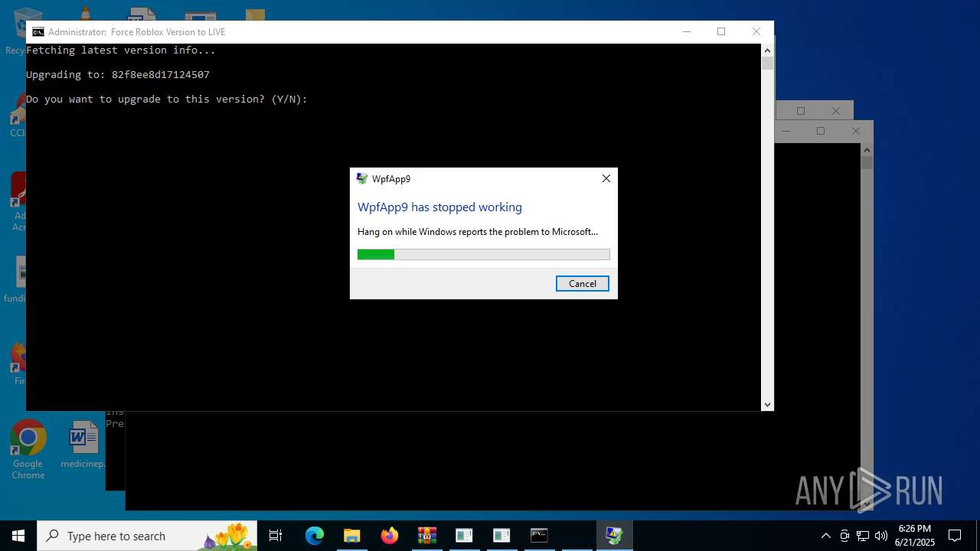
Task: Click the WpfApp9 dialog title icon
Action: pyautogui.click(x=362, y=178)
